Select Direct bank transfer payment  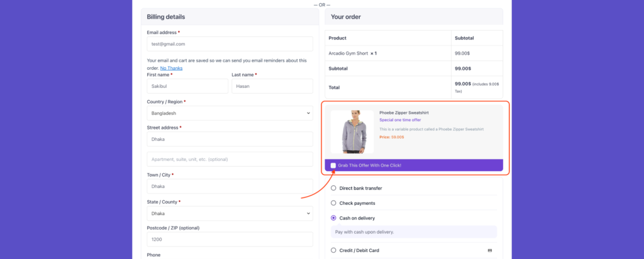(334, 188)
